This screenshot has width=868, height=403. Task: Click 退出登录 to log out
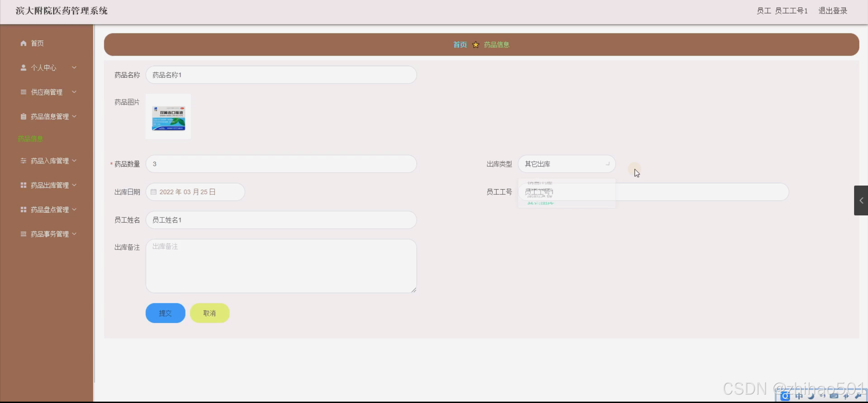[x=833, y=11]
